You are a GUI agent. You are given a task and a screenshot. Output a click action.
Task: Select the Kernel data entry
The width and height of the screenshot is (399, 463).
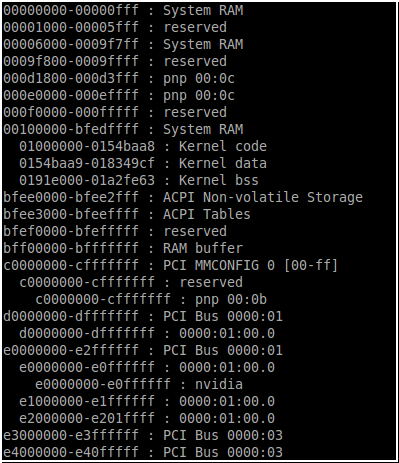click(143, 164)
